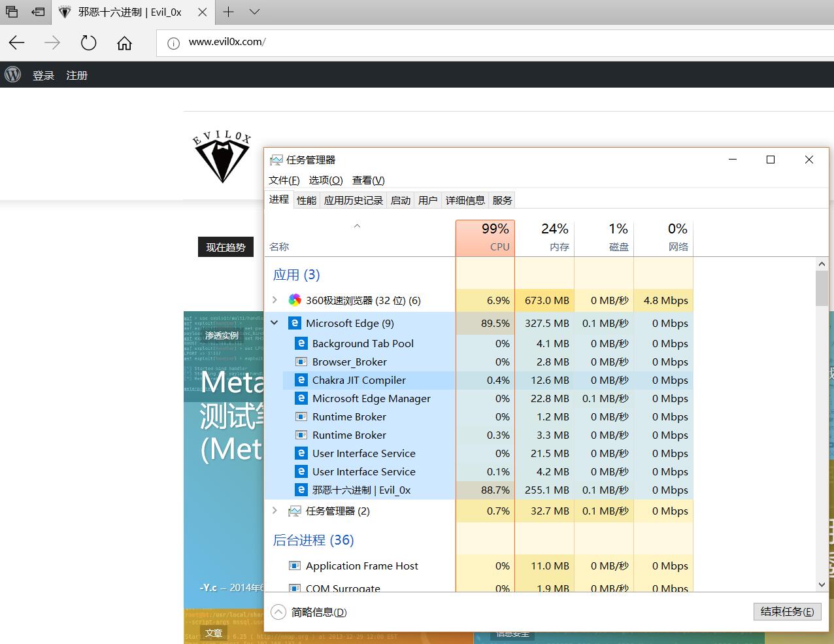Screen dimensions: 834x644
Task: Click the Task Manager title bar icon
Action: point(276,160)
